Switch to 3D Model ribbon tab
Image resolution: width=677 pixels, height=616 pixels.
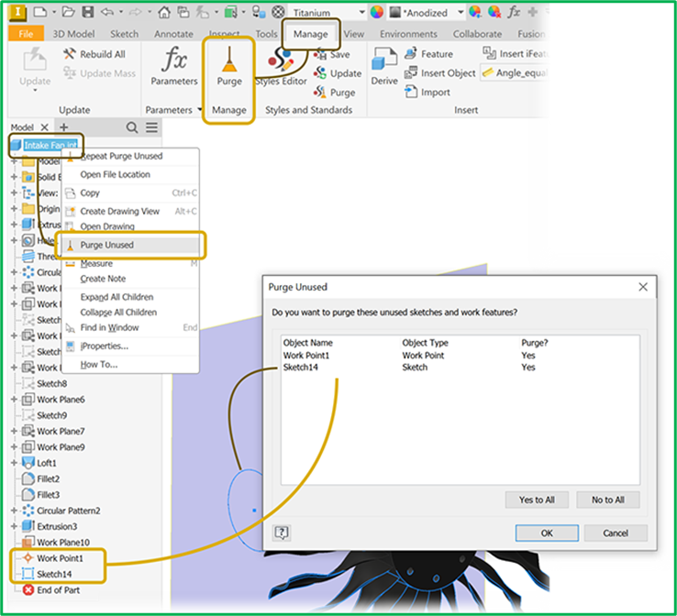click(73, 34)
